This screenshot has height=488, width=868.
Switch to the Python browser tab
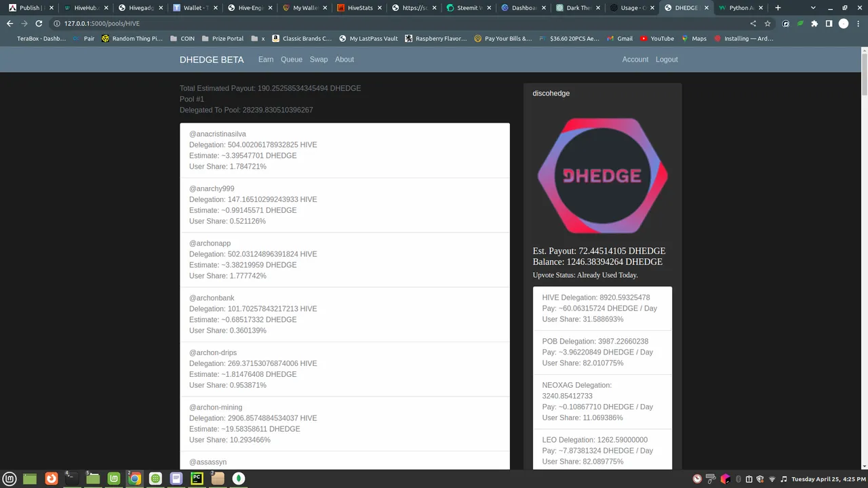coord(741,7)
